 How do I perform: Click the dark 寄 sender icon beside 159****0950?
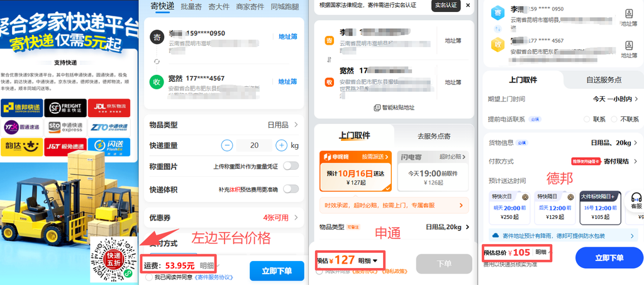pyautogui.click(x=157, y=37)
